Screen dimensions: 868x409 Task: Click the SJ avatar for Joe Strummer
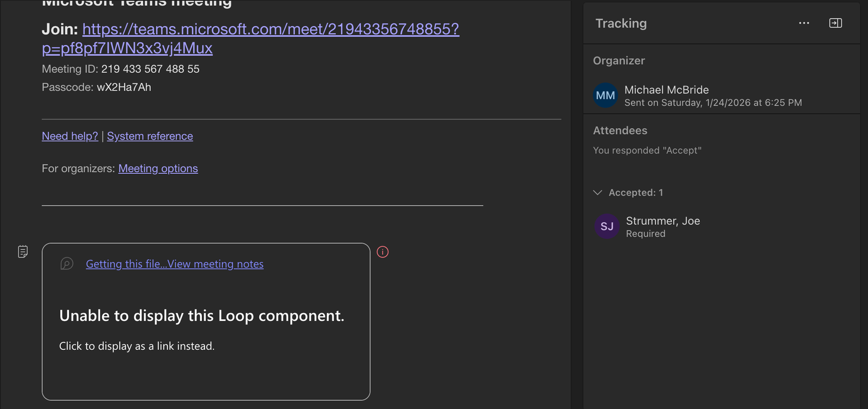click(607, 226)
